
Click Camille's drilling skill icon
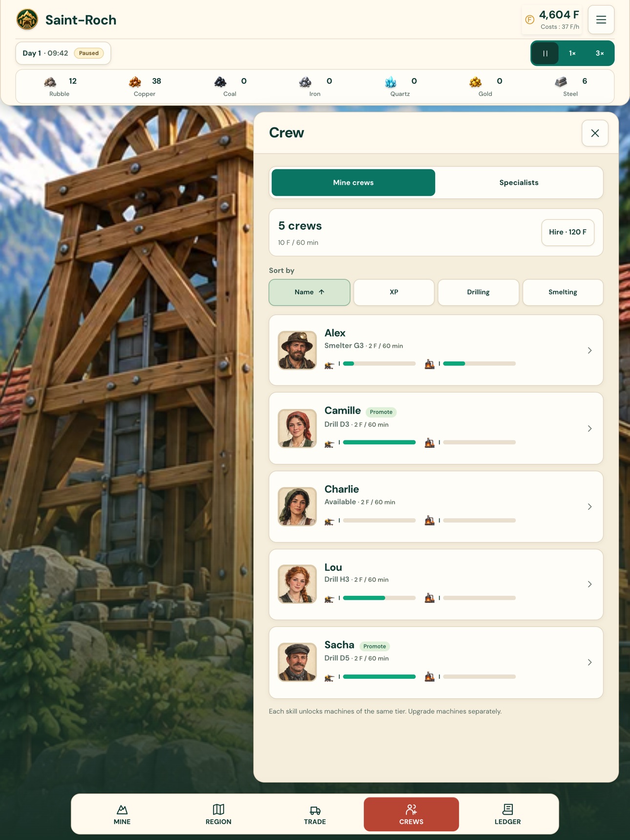click(329, 443)
